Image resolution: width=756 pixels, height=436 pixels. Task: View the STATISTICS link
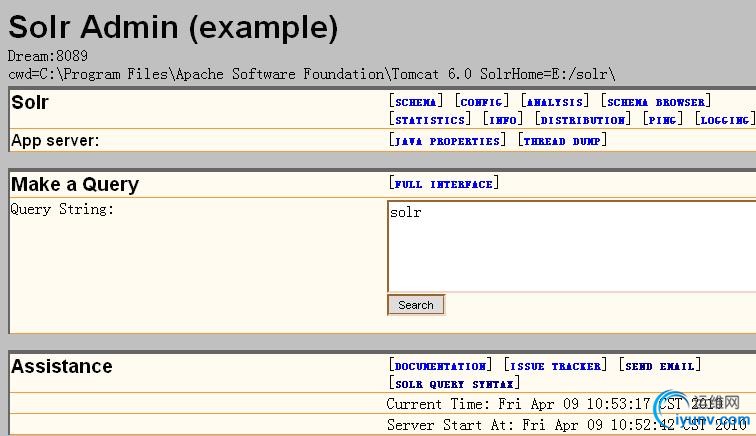(430, 120)
